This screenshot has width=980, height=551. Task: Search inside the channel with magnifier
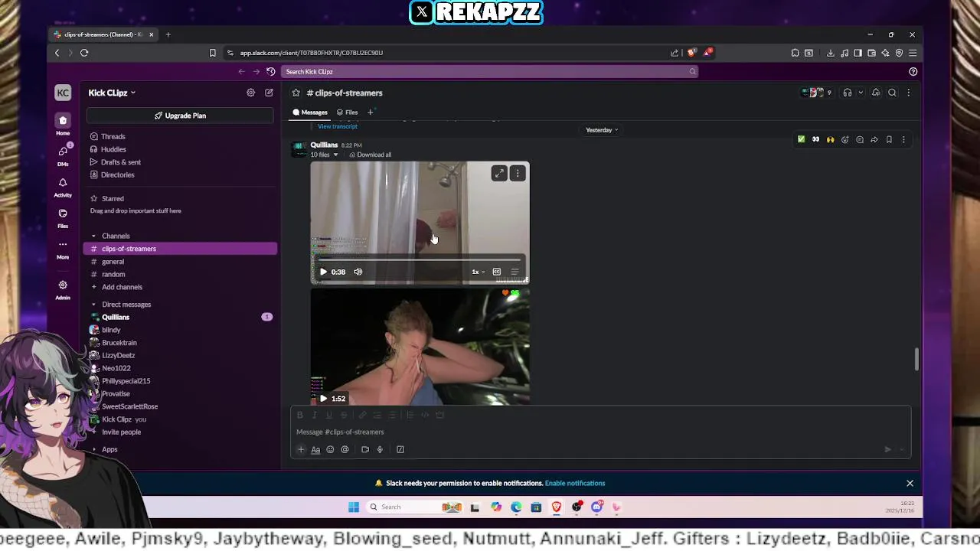coord(892,93)
